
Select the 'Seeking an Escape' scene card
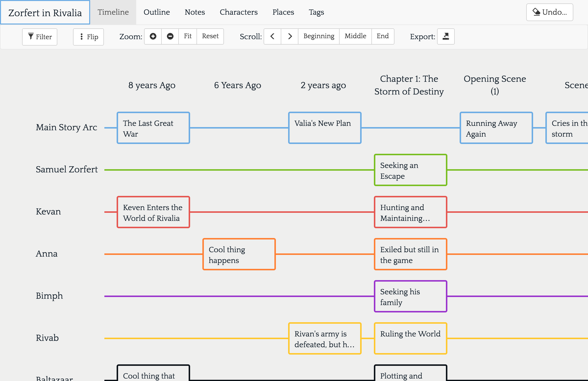pyautogui.click(x=410, y=170)
